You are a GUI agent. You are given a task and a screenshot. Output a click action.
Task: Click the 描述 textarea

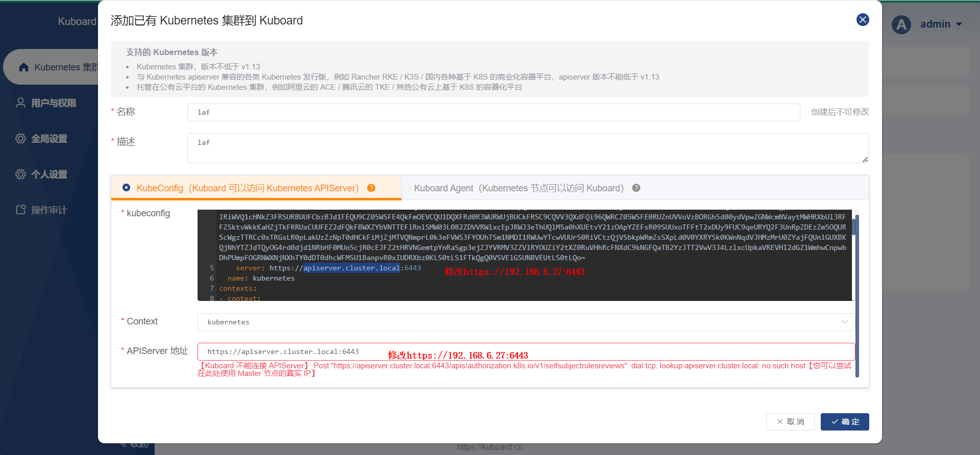coord(528,148)
